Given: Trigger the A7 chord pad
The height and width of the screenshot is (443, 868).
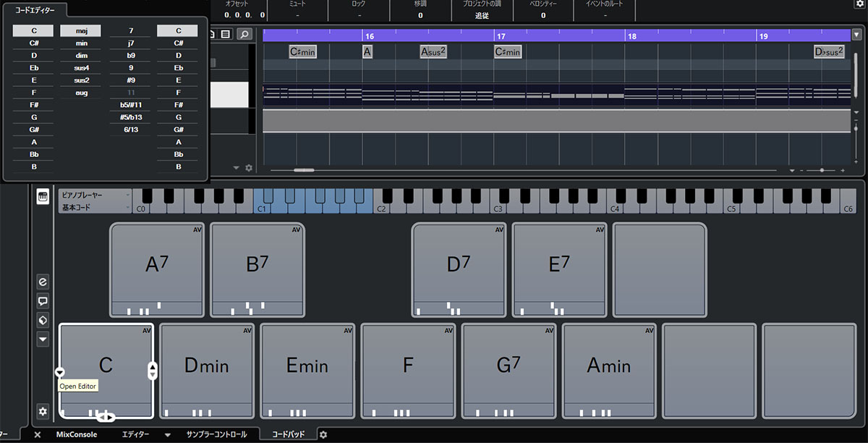Looking at the screenshot, I should coord(157,269).
